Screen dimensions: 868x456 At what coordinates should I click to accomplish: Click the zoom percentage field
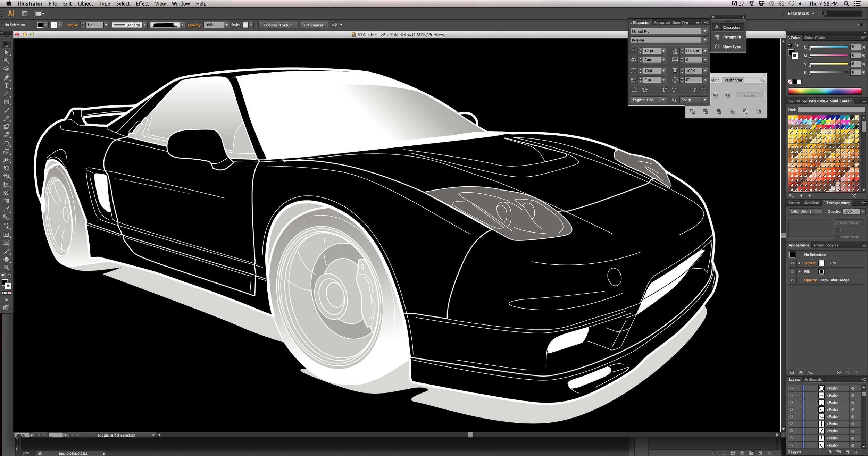22,435
